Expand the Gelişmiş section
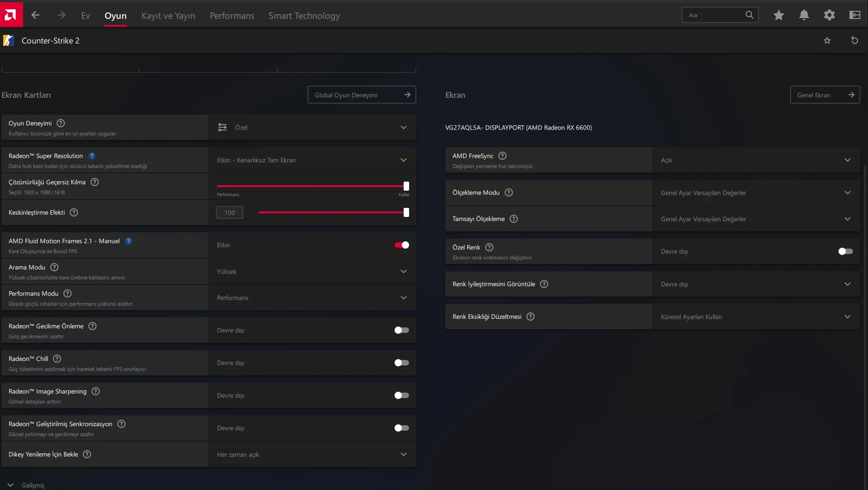The image size is (868, 490). coord(26,485)
